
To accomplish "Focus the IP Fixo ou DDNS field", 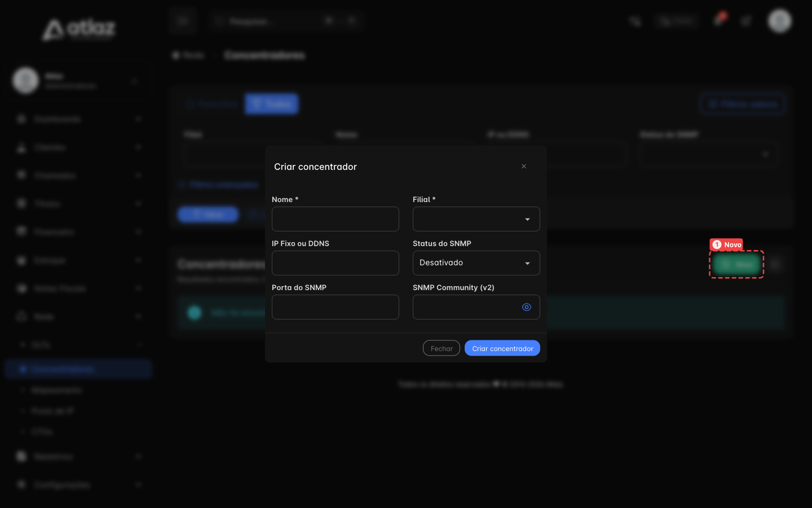I will click(x=336, y=263).
